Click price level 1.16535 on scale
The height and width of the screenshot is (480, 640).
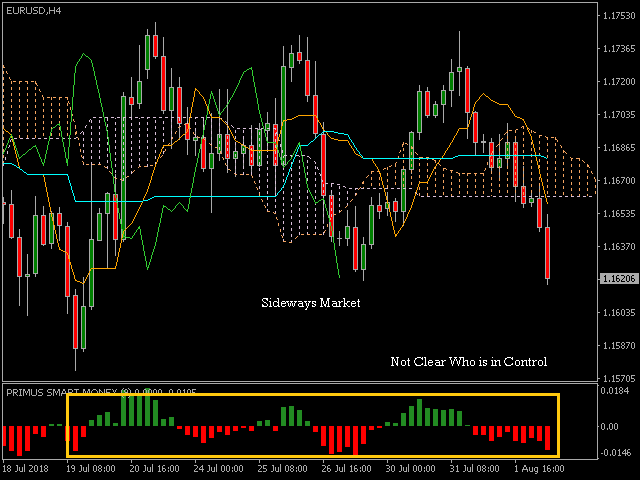tap(619, 213)
